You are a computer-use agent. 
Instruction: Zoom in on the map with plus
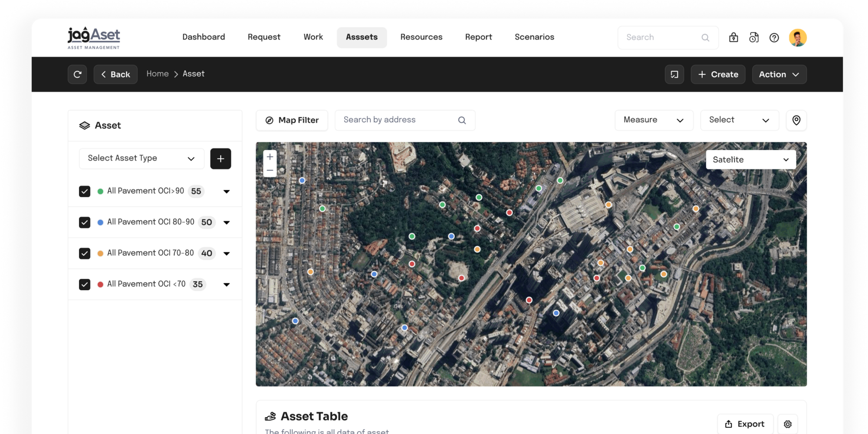(270, 157)
